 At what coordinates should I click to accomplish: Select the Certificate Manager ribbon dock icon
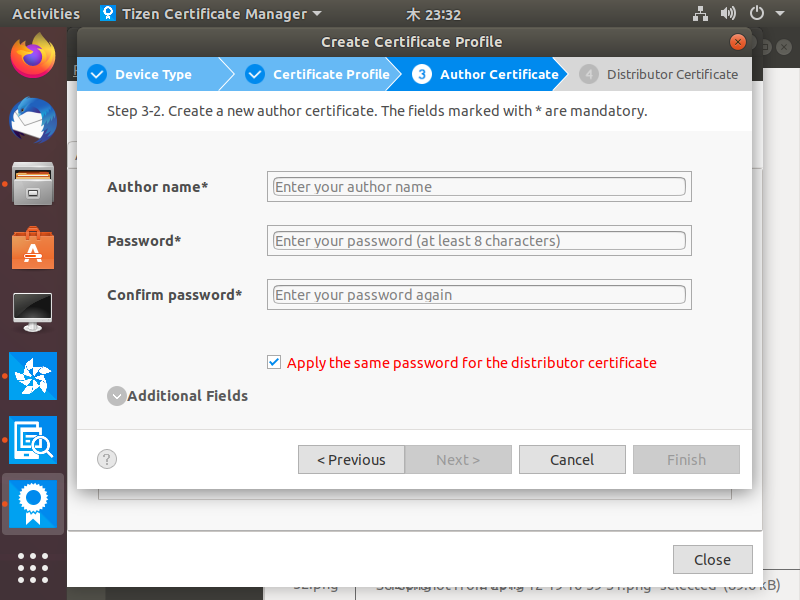[33, 504]
